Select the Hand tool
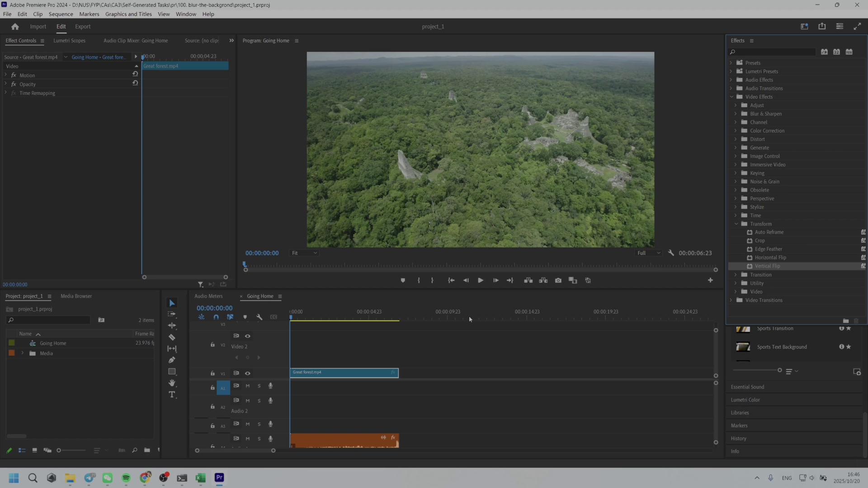The width and height of the screenshot is (868, 488). tap(172, 383)
